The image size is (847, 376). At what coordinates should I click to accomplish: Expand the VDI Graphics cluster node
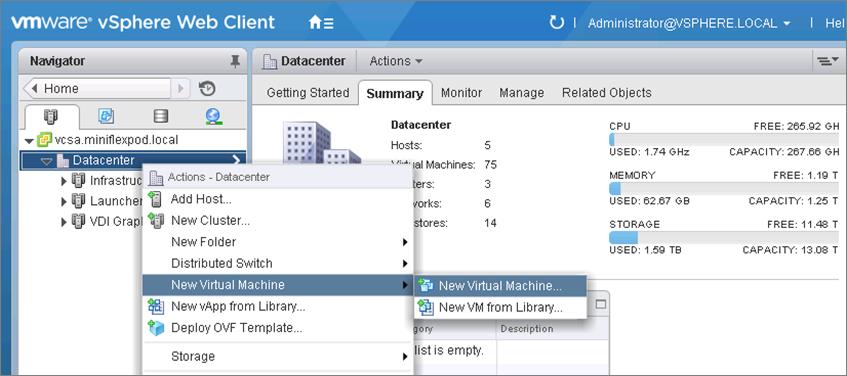coord(64,221)
